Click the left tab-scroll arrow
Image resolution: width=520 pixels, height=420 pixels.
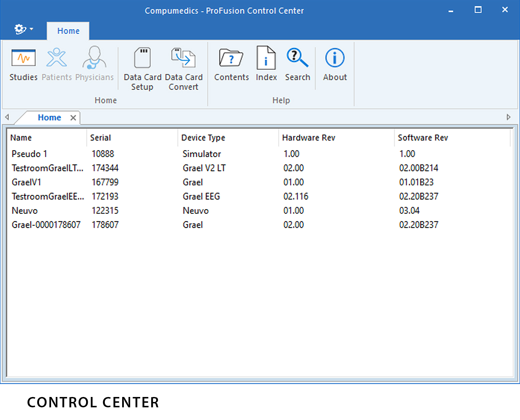click(7, 117)
